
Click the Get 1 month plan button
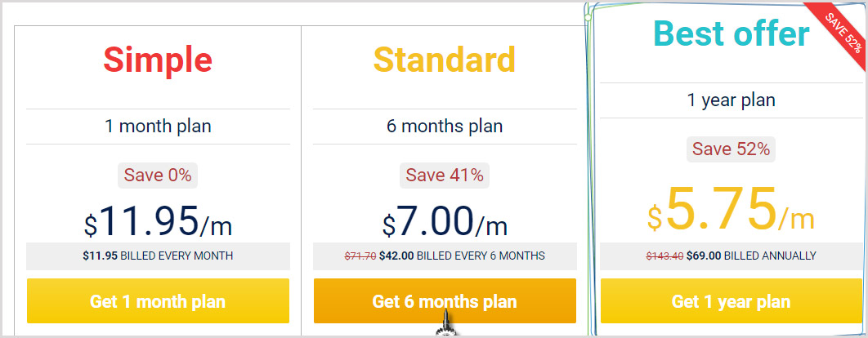pyautogui.click(x=158, y=301)
